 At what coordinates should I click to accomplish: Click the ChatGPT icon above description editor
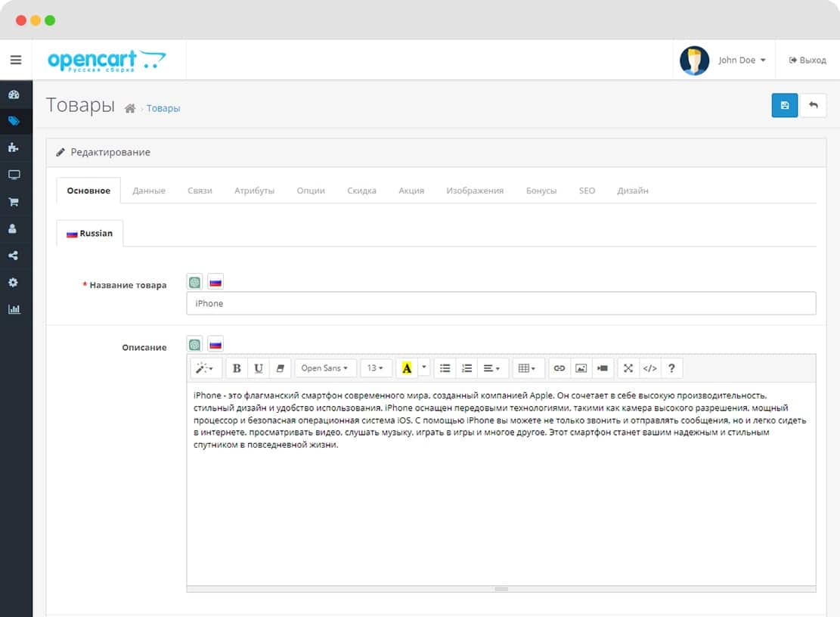(x=194, y=344)
